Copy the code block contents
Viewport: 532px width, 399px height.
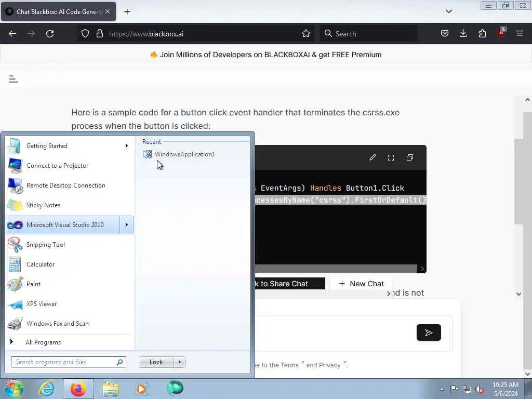pos(410,157)
